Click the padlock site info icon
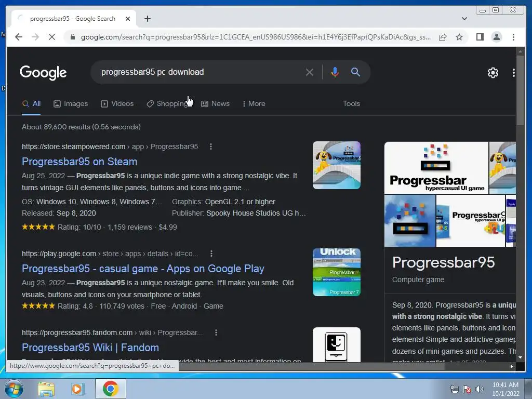 pos(72,37)
